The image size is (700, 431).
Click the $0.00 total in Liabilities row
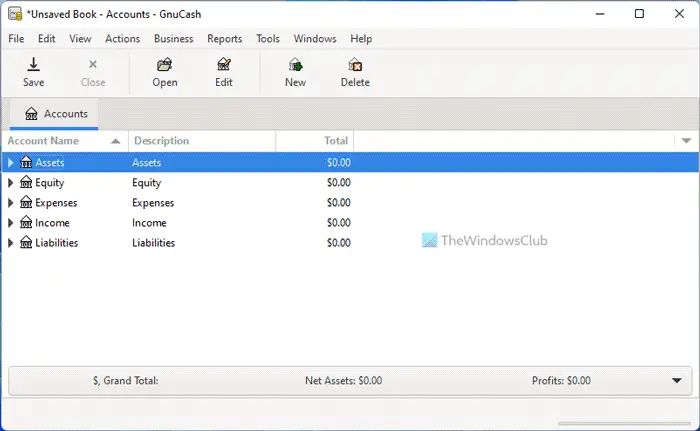pos(339,243)
